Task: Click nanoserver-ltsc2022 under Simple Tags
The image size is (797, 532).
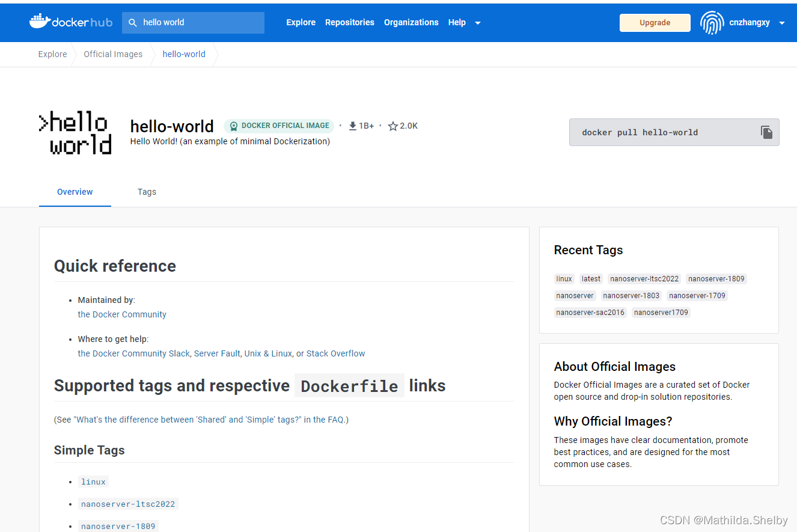Action: pyautogui.click(x=128, y=504)
